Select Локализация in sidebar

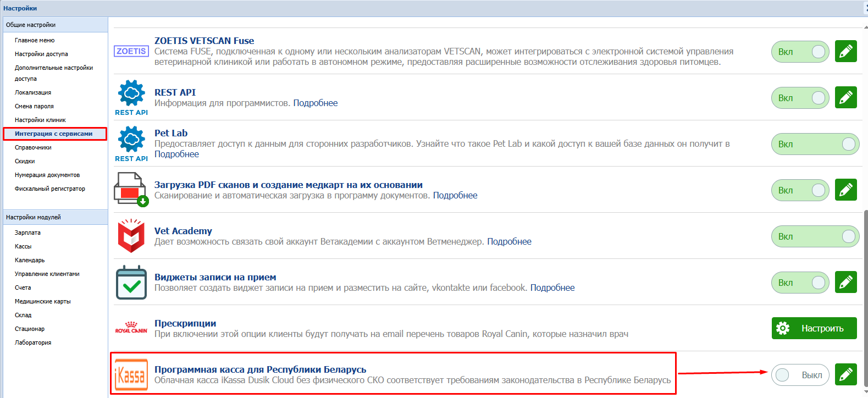tap(33, 92)
